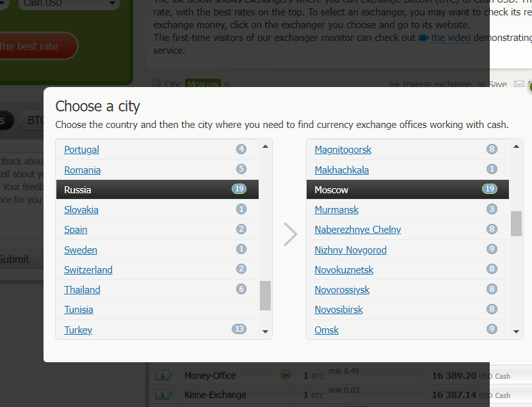Click the video camera icon
The image size is (532, 407).
pos(423,38)
